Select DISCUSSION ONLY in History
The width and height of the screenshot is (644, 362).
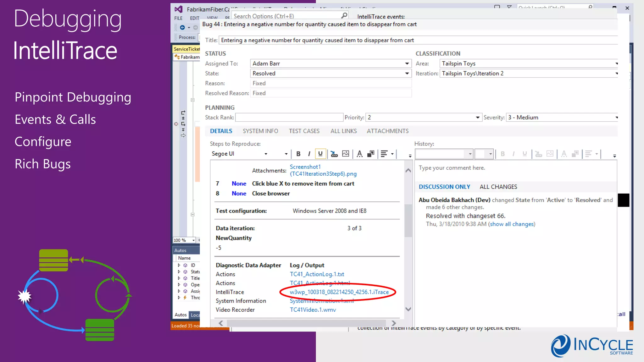444,187
